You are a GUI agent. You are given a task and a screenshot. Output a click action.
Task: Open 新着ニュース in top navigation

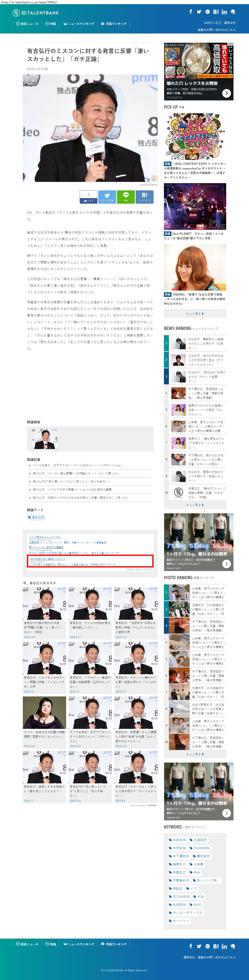(x=27, y=24)
